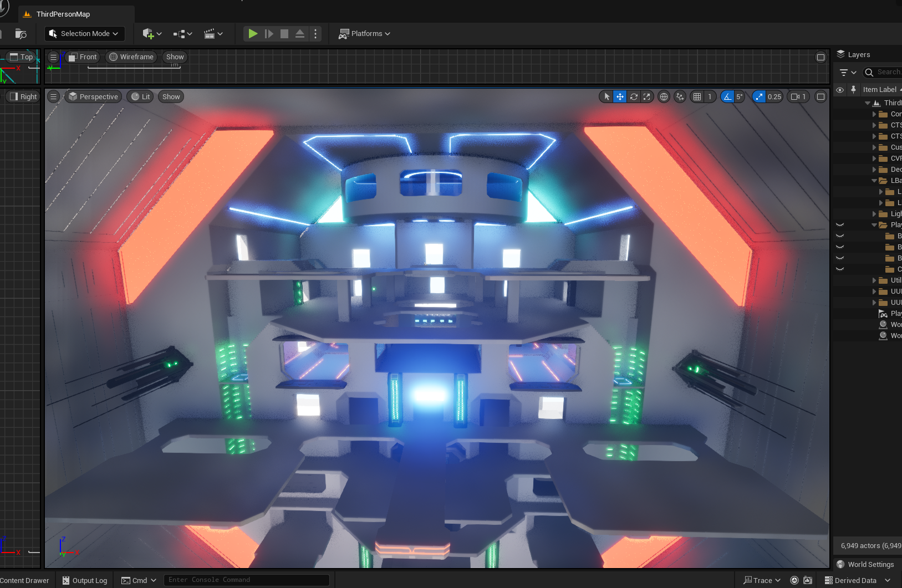Image resolution: width=902 pixels, height=588 pixels.
Task: Toggle grid snapping in perspective viewport
Action: click(697, 96)
